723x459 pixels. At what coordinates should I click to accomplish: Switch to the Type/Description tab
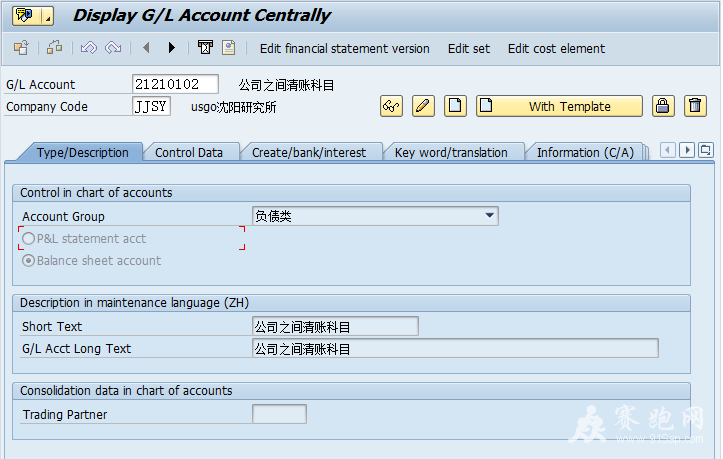pos(83,153)
